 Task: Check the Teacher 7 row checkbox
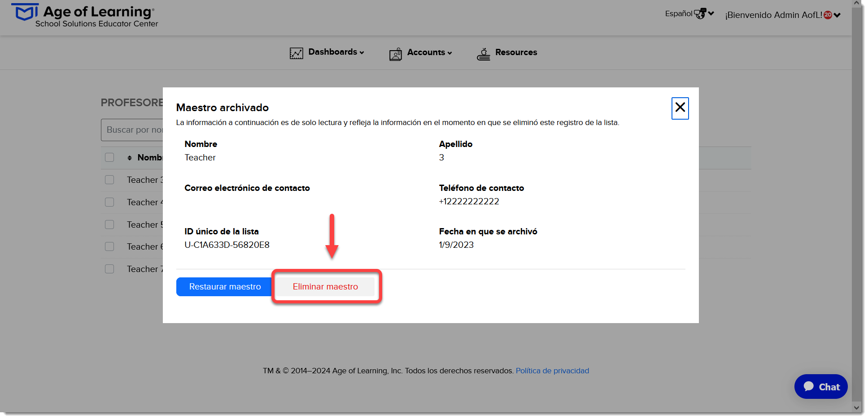pos(109,269)
